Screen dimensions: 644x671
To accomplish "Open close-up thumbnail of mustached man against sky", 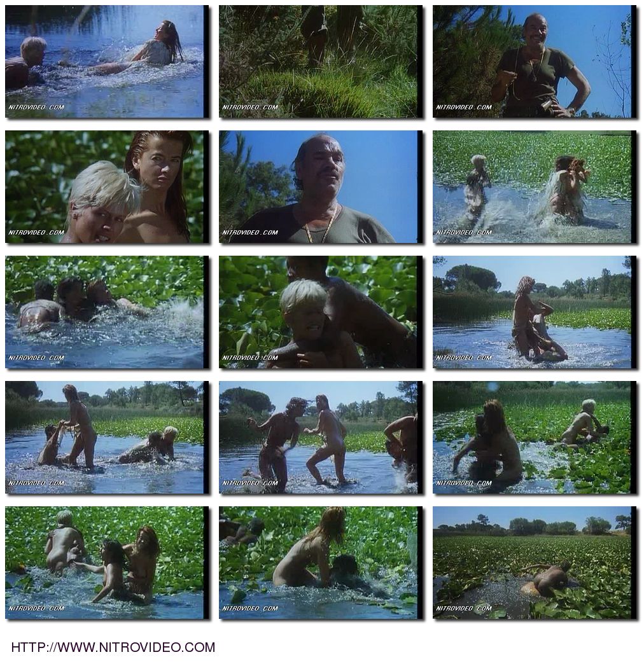I will click(x=318, y=187).
